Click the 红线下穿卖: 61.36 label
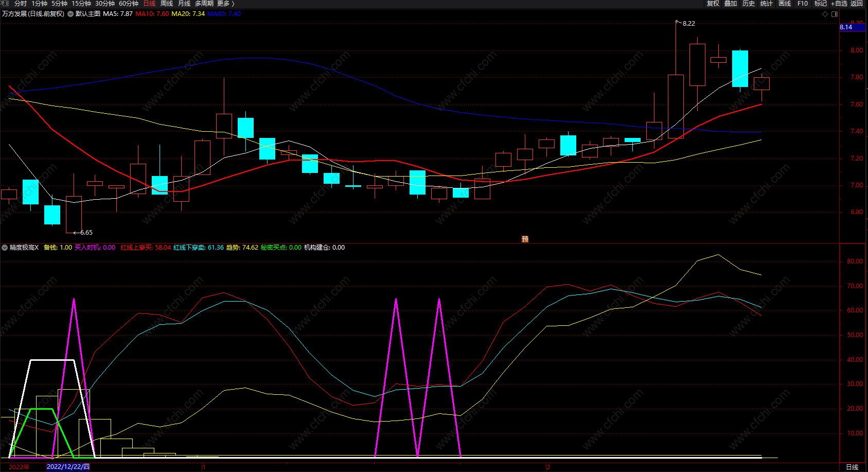 (x=199, y=248)
